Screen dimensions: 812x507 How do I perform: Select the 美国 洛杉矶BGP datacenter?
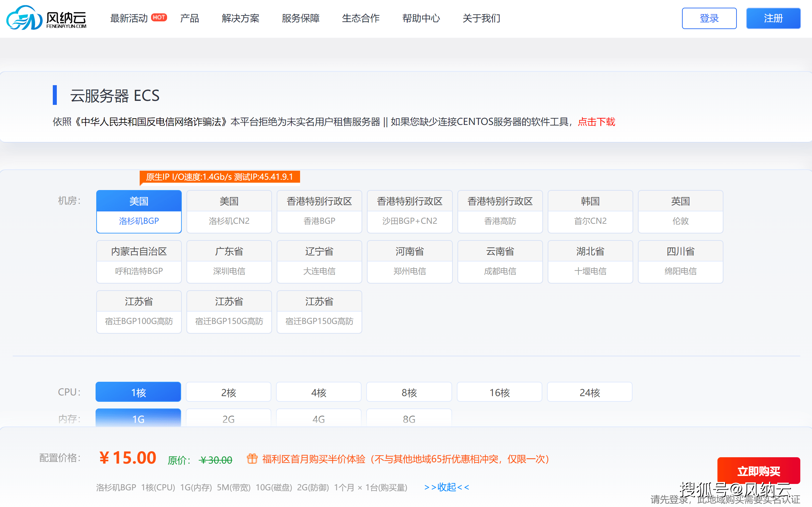point(139,212)
